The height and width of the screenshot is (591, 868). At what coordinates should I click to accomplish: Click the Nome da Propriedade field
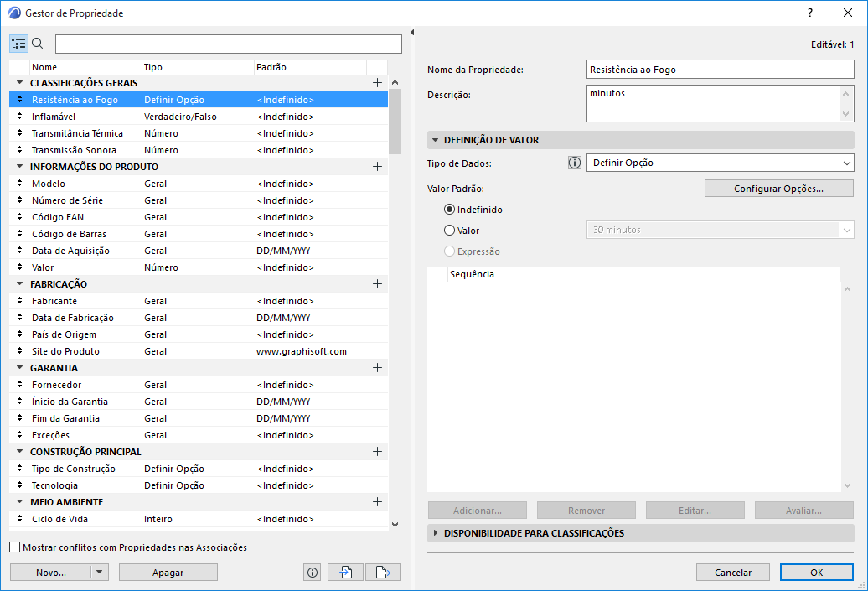(721, 70)
